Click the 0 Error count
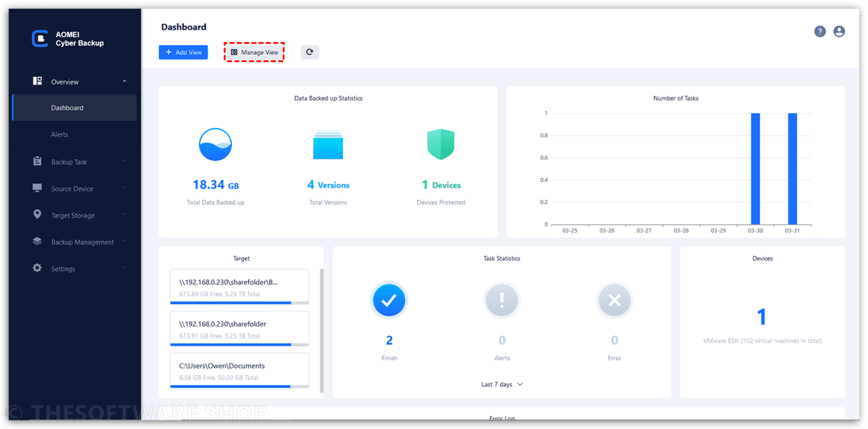868x429 pixels. pos(615,340)
